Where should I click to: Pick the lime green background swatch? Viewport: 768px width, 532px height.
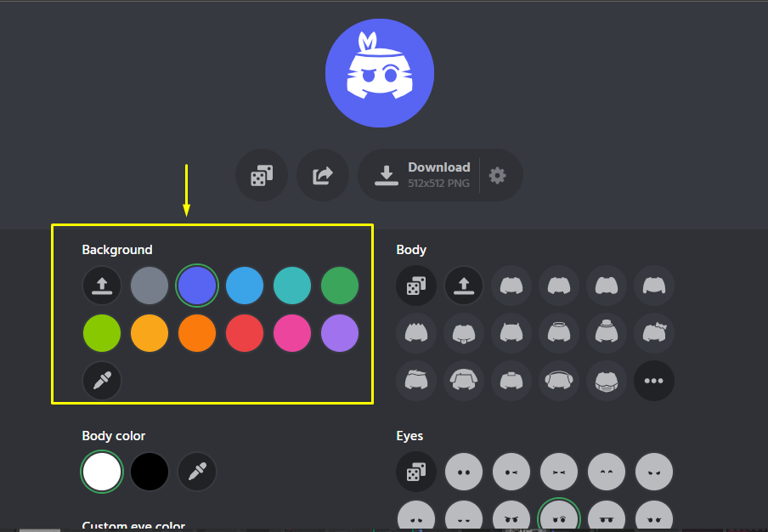[102, 333]
